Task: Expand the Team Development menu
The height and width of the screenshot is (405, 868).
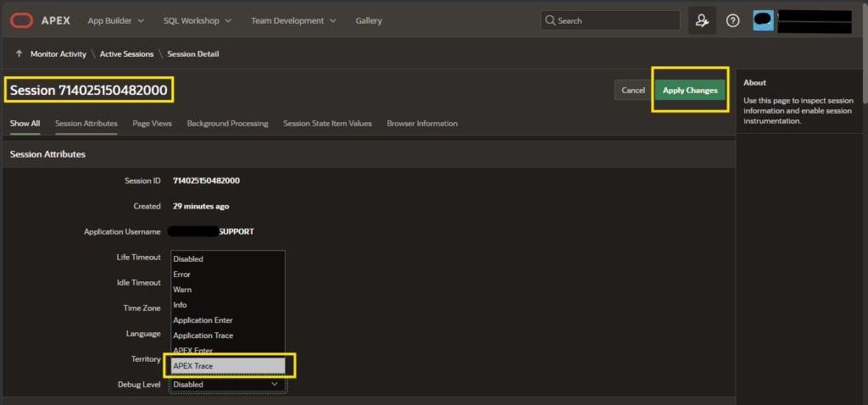Action: [293, 20]
